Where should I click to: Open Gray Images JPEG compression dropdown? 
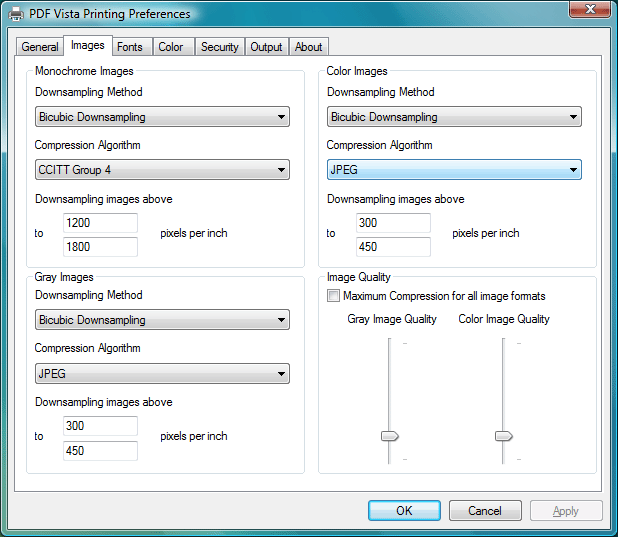(x=162, y=373)
